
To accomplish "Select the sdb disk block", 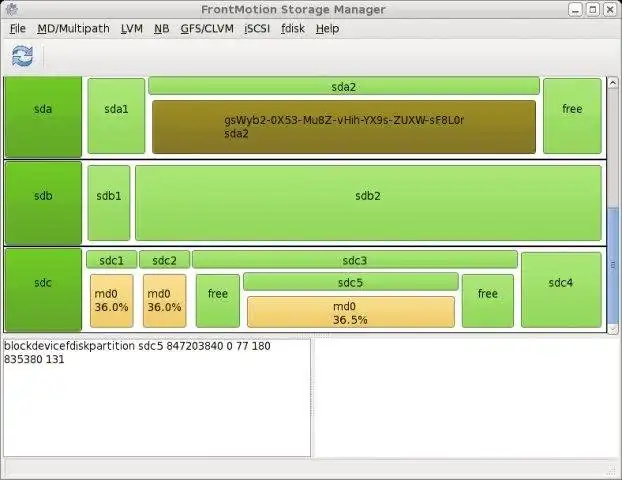I will pos(43,203).
